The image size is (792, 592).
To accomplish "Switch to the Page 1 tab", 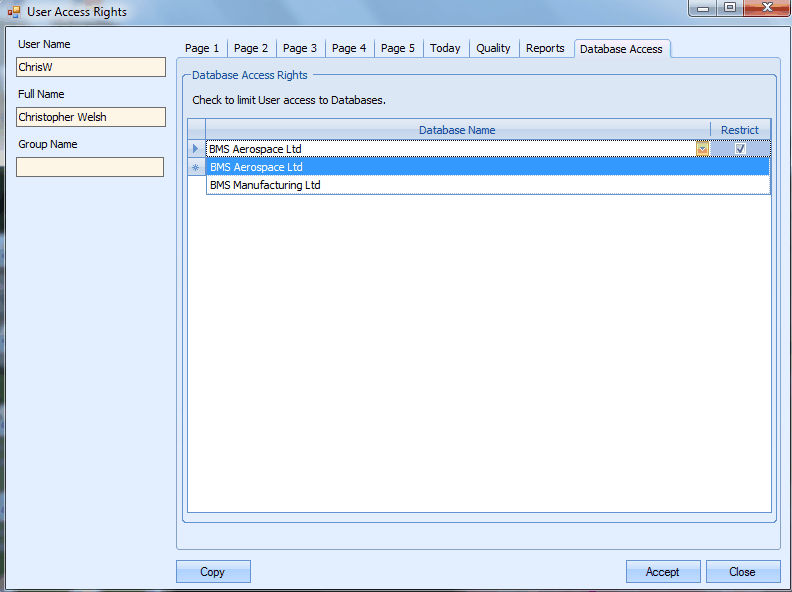I will (202, 48).
